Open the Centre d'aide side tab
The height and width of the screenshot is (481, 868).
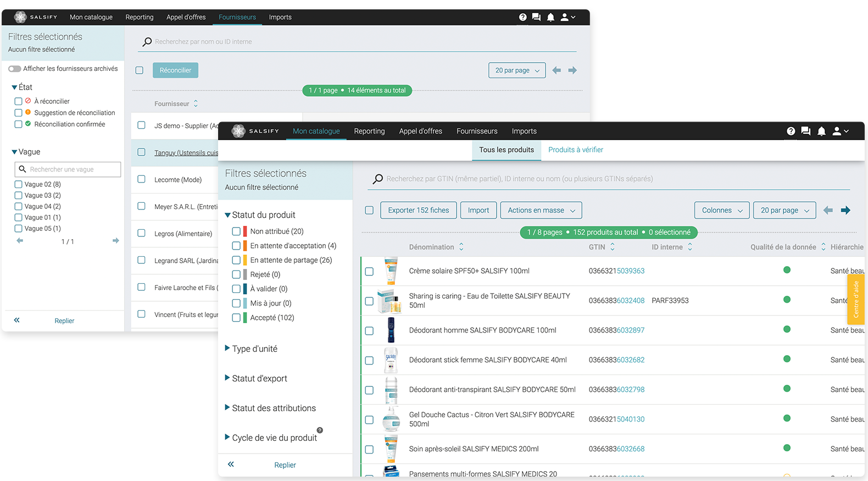[x=856, y=299]
